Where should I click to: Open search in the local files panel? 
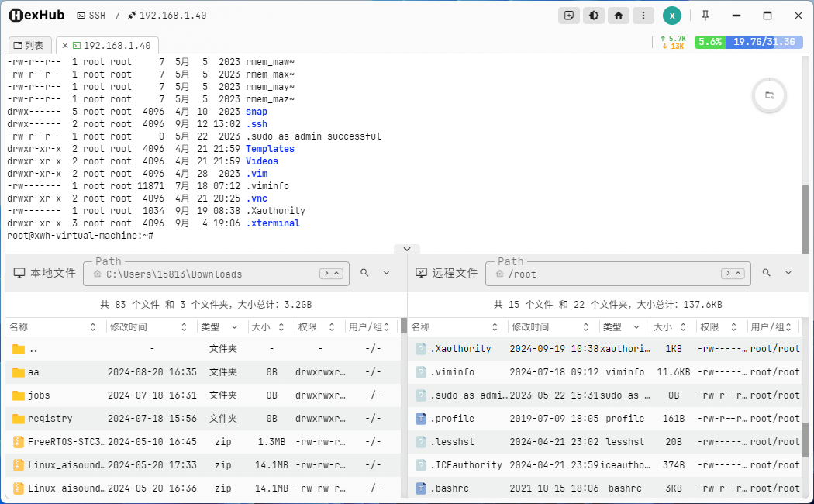coord(364,273)
